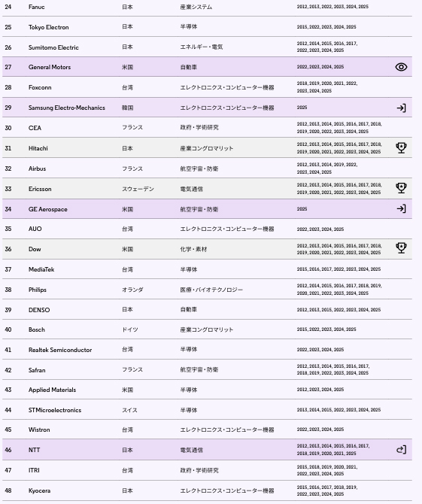Click the enter-arrow icon beside Samsung Electro-Mechanics
The height and width of the screenshot is (504, 422).
click(401, 108)
